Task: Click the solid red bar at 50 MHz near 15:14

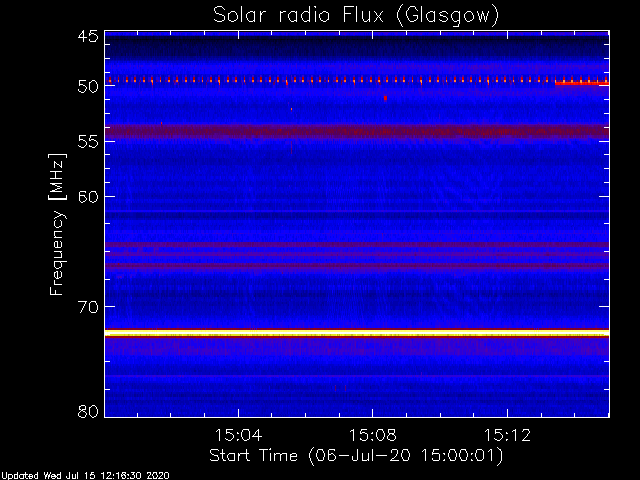Action: 582,83
